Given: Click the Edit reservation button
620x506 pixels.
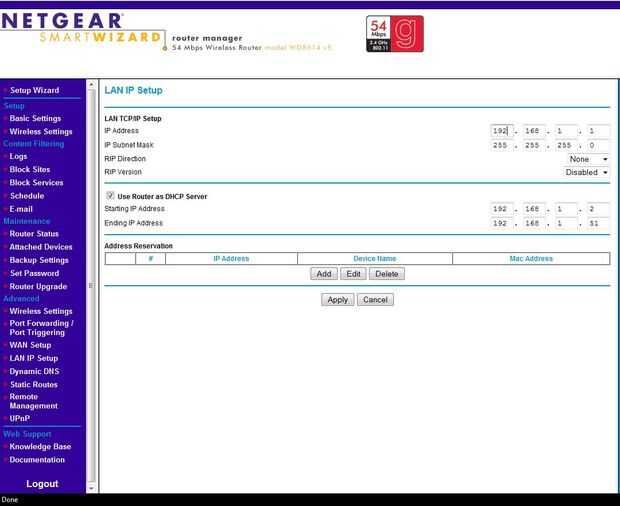Looking at the screenshot, I should pos(353,274).
